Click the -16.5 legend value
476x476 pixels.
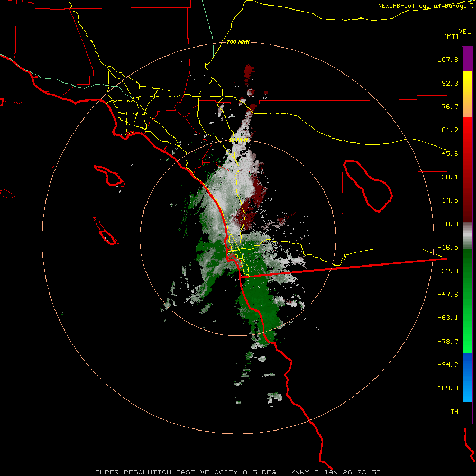coord(448,248)
